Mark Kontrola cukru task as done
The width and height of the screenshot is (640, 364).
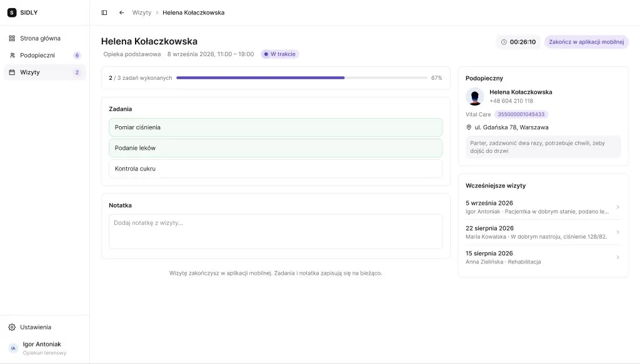pyautogui.click(x=276, y=169)
